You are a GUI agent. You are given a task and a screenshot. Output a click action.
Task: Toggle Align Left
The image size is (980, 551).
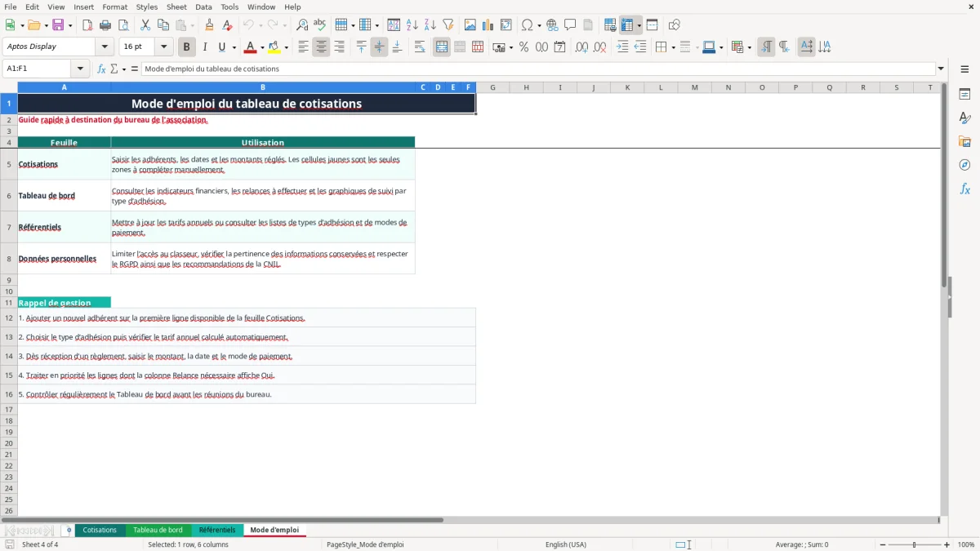tap(303, 47)
